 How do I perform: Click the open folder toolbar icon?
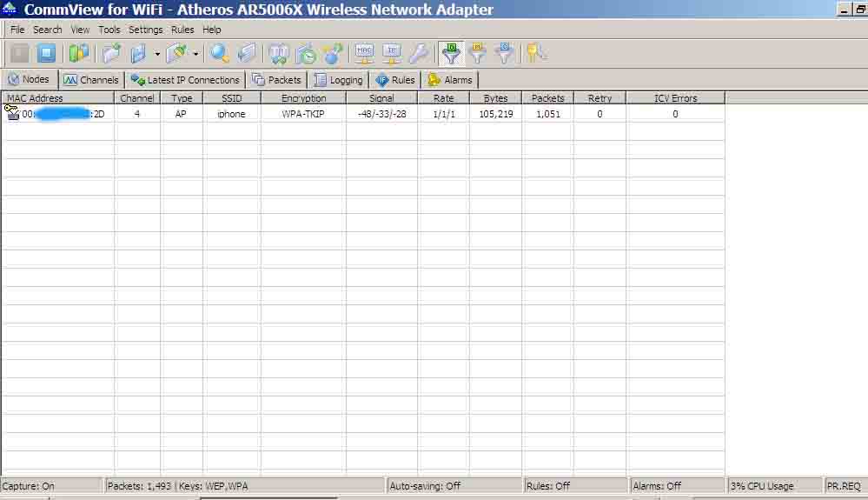(111, 54)
